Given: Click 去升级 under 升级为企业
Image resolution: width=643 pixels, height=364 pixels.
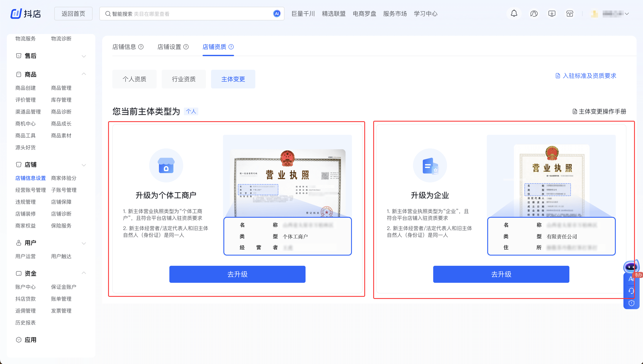Looking at the screenshot, I should 501,274.
